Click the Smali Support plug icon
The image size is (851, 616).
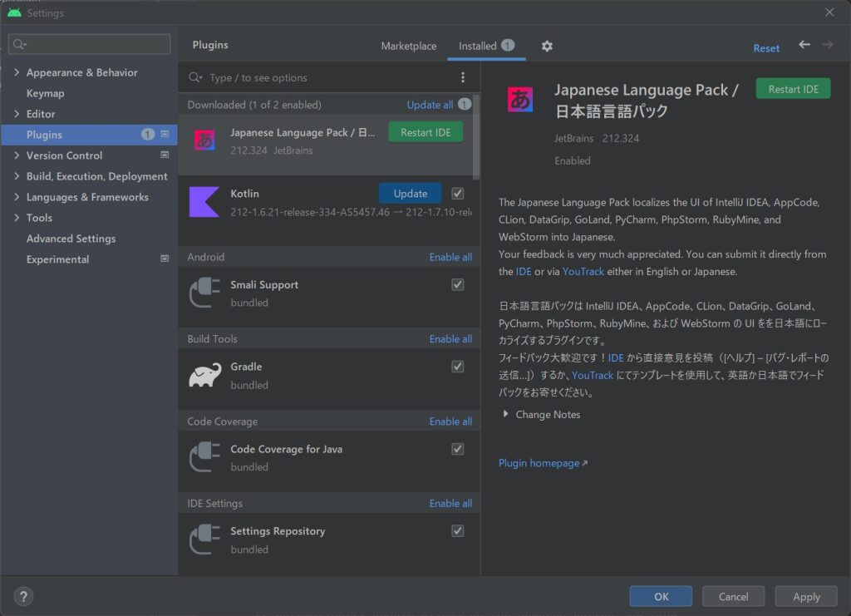click(204, 293)
